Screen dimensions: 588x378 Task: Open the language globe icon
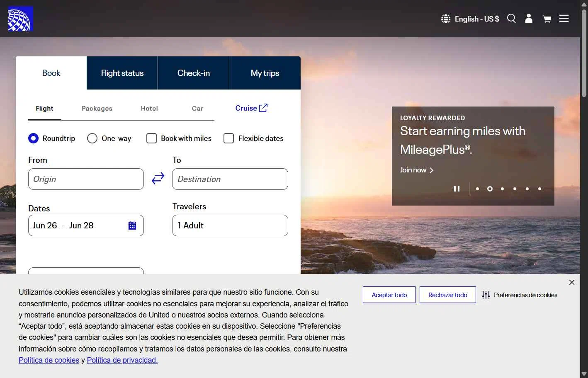[446, 19]
